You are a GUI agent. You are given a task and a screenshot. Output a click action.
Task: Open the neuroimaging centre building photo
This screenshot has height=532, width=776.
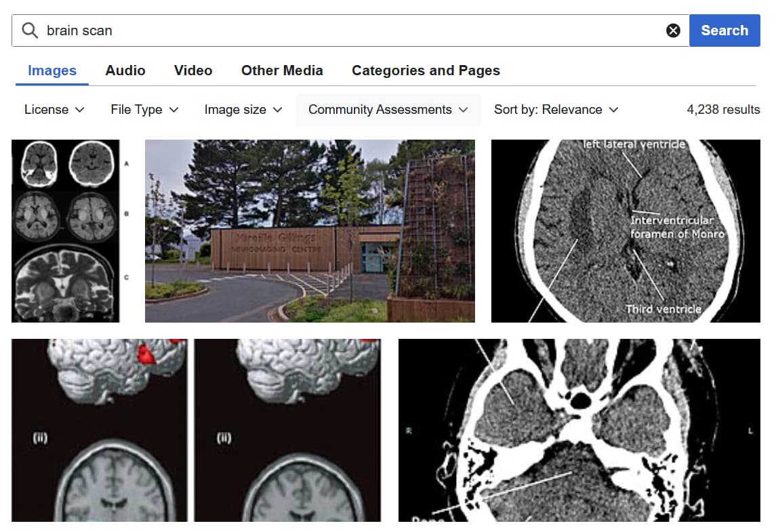(x=310, y=231)
